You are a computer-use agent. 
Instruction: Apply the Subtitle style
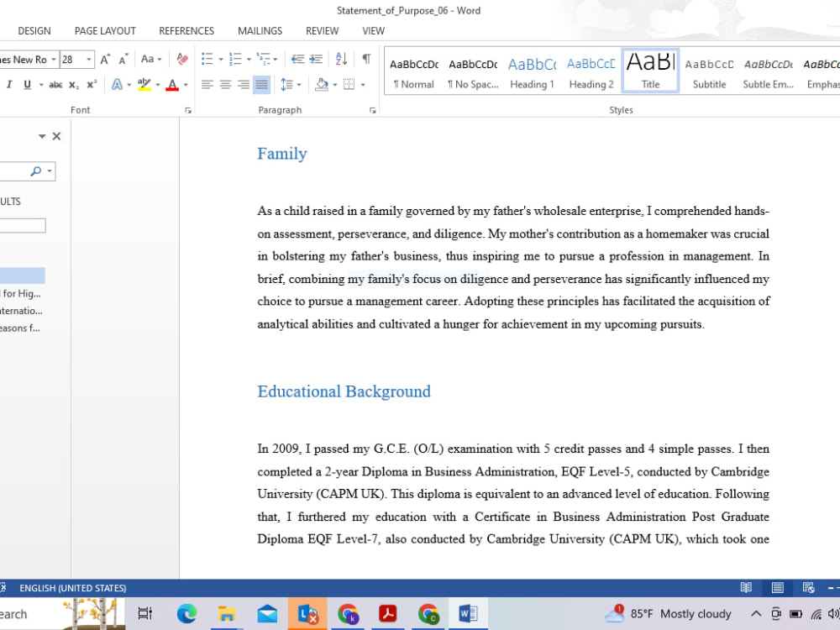(x=709, y=71)
